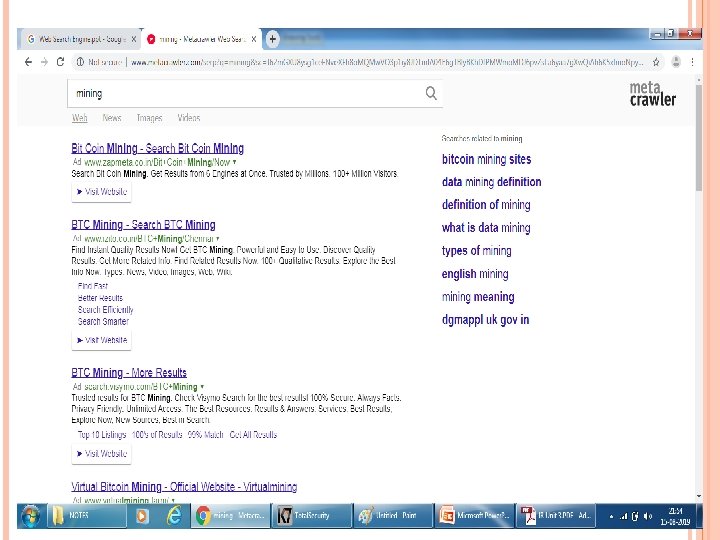Screen dimensions: 720x540
Task: Open related search what is data mining
Action: tap(486, 228)
